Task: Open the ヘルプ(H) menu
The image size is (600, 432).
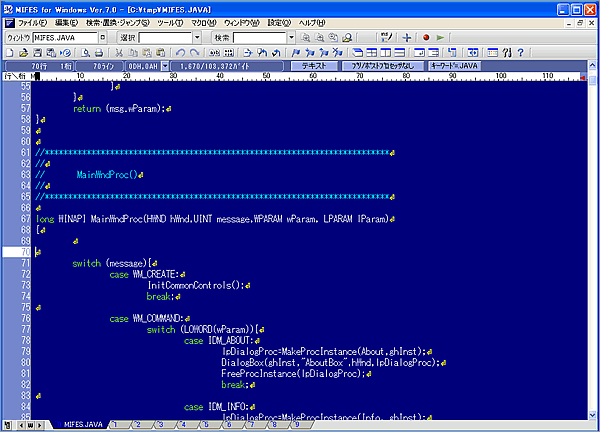Action: (x=312, y=23)
